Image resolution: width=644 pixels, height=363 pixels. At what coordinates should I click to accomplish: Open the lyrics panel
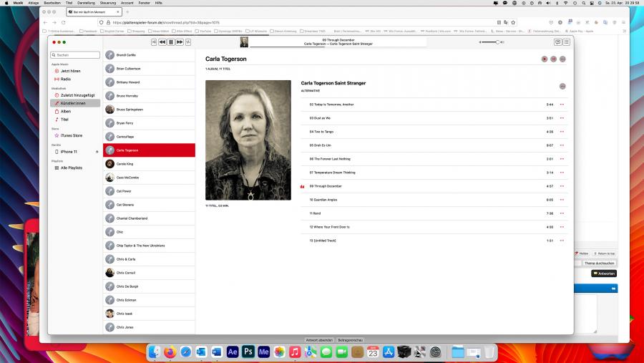[557, 42]
